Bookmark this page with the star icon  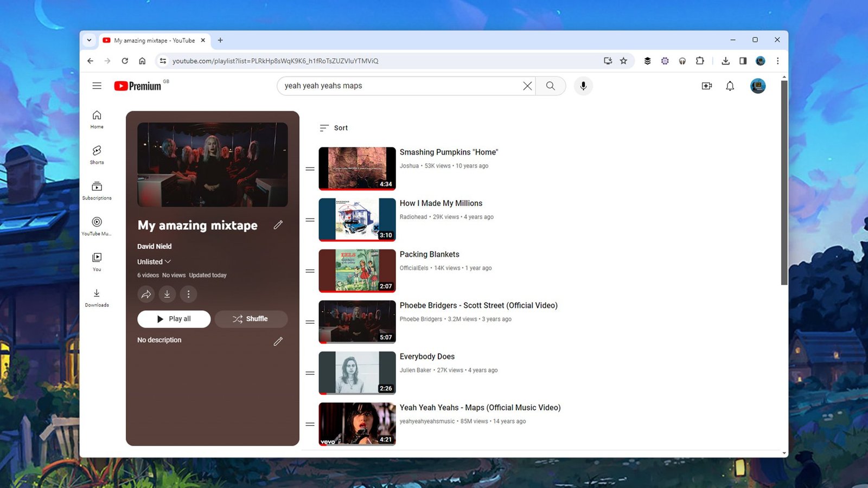(623, 61)
